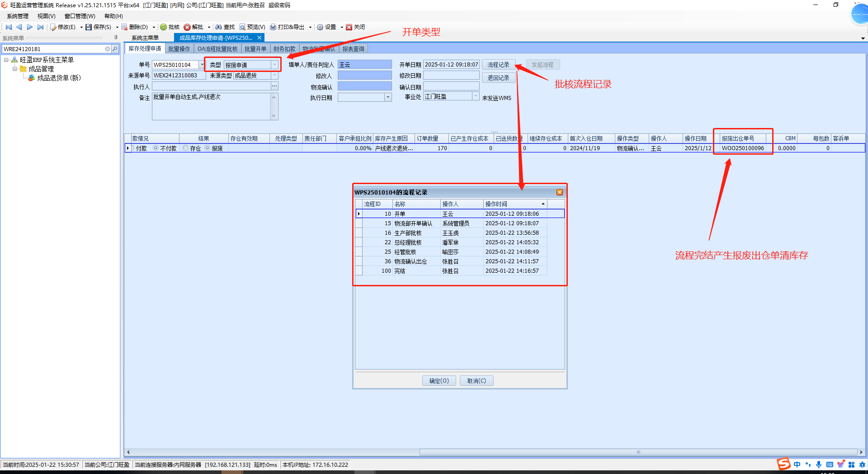
Task: Switch to the 系统主菜单 document tab
Action: click(145, 38)
